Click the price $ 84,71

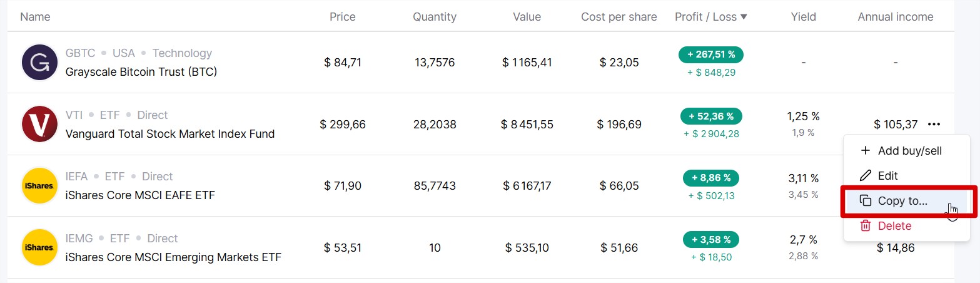(x=343, y=63)
